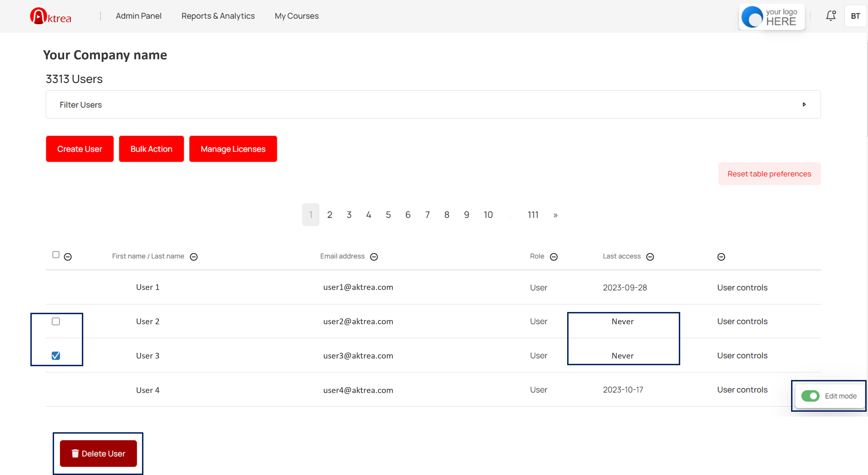The image size is (868, 475).
Task: Hide the checkbox column via minus icon
Action: (x=68, y=257)
